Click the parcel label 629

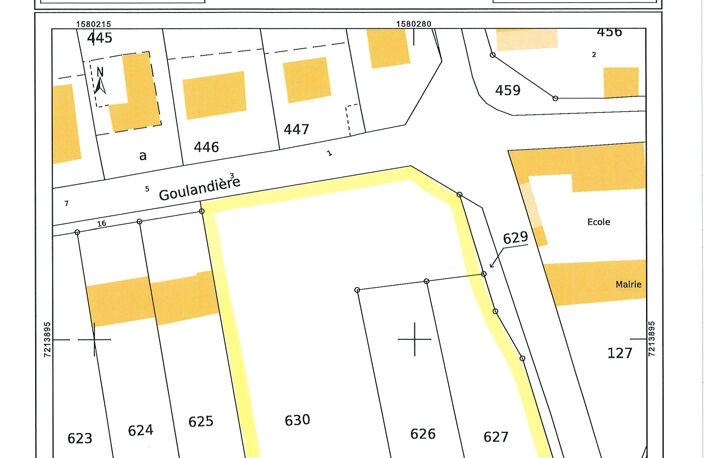(515, 238)
